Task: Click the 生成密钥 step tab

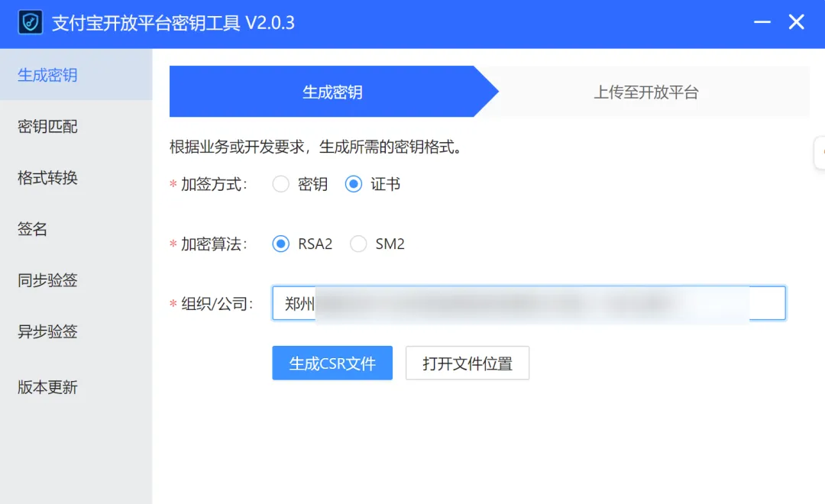Action: [332, 92]
